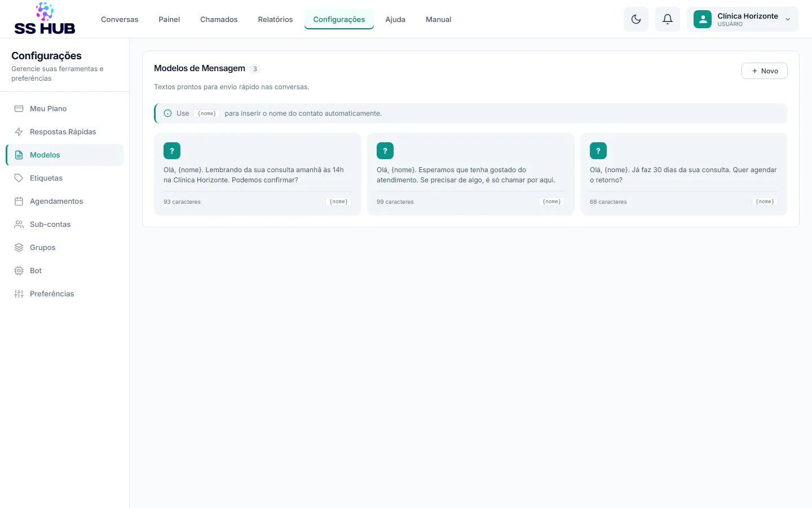This screenshot has height=508, width=812.
Task: Click the Modelos document icon
Action: tap(19, 155)
